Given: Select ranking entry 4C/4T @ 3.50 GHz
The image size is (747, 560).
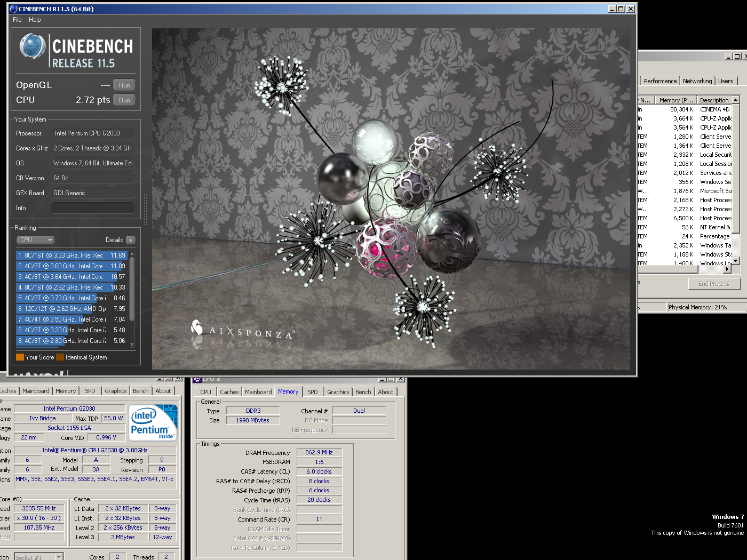Looking at the screenshot, I should pyautogui.click(x=71, y=319).
